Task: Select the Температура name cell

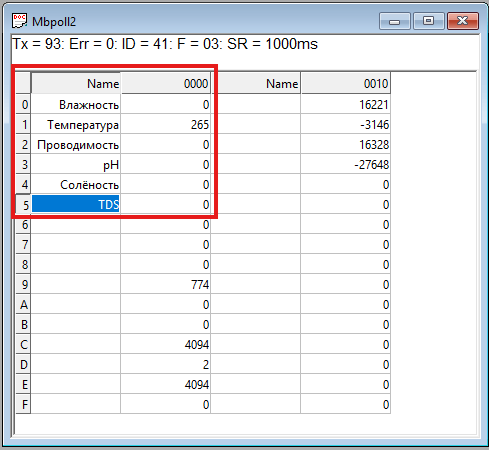Action: 76,124
